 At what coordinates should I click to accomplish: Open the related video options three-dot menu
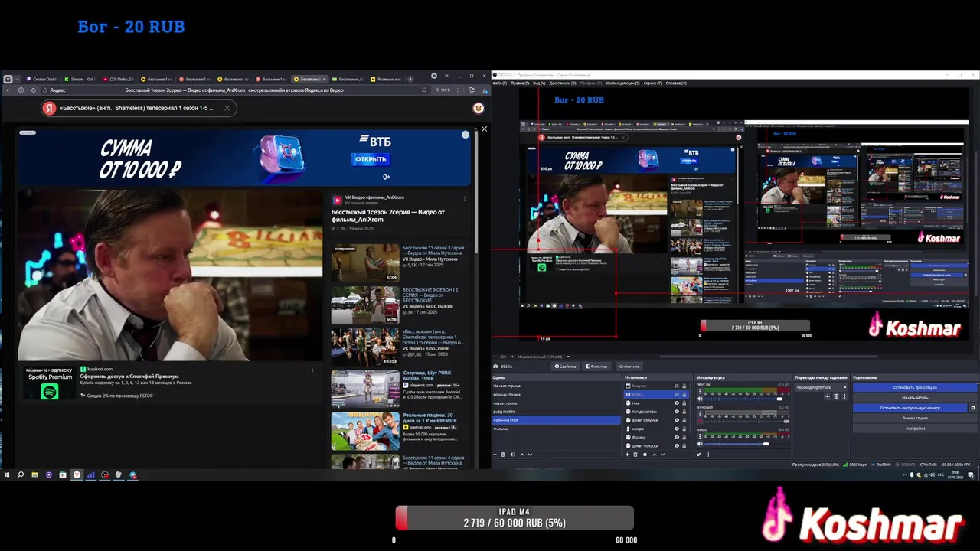click(465, 198)
